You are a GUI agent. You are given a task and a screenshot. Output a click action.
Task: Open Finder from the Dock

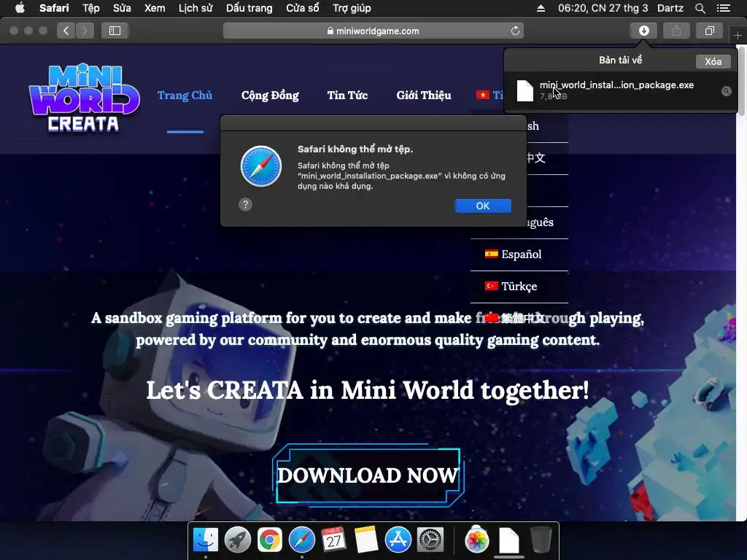pos(205,540)
